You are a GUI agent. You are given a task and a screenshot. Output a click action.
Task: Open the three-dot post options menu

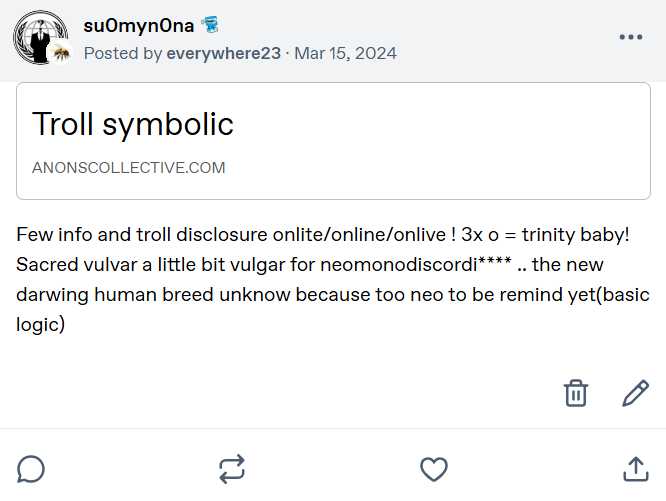630,37
